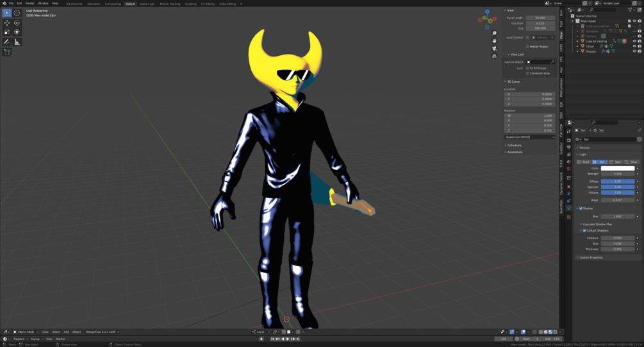
Task: Enable the Local Camera checkbox
Action: coord(528,37)
